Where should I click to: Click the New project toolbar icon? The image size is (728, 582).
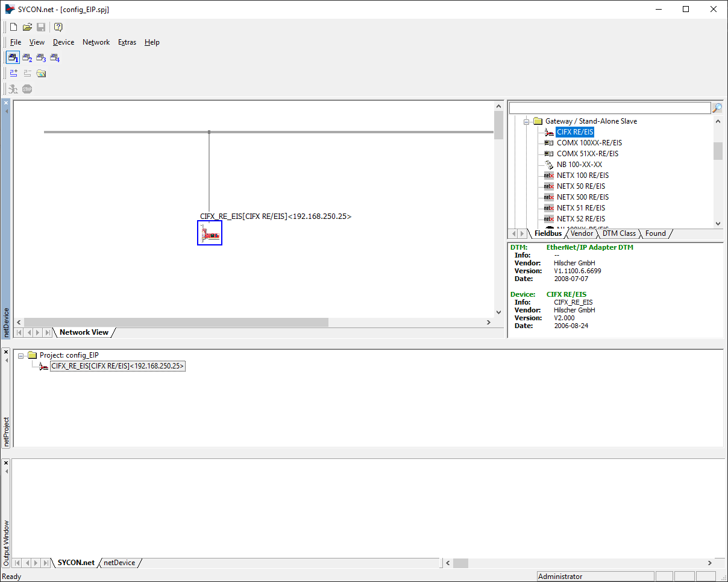coord(14,27)
